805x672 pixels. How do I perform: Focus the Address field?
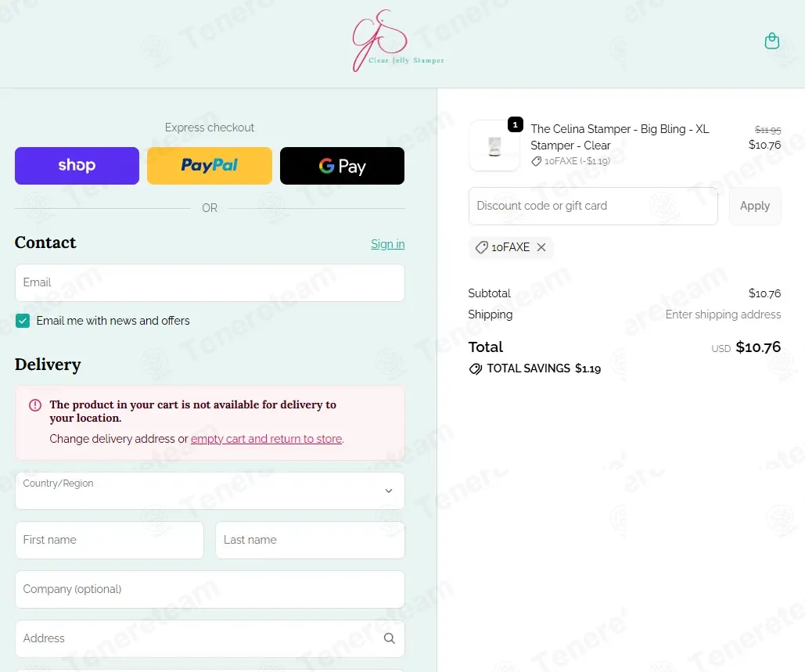pyautogui.click(x=210, y=638)
